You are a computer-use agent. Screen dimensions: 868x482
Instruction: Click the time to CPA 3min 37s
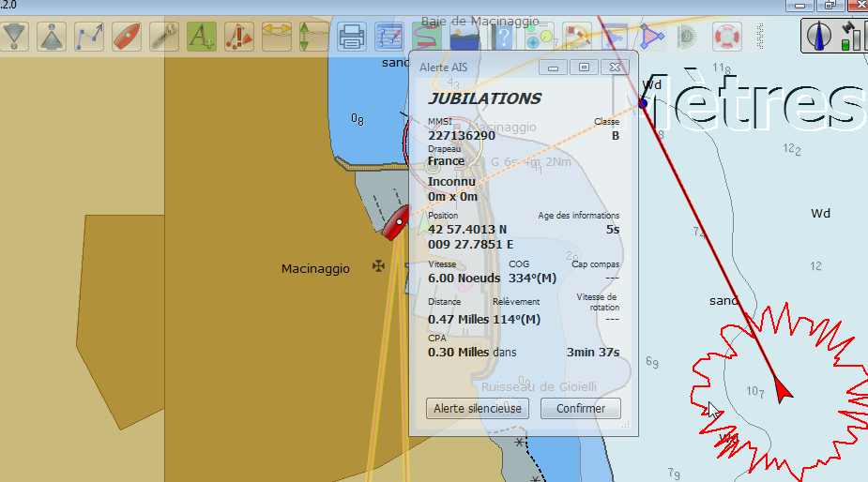pos(593,352)
